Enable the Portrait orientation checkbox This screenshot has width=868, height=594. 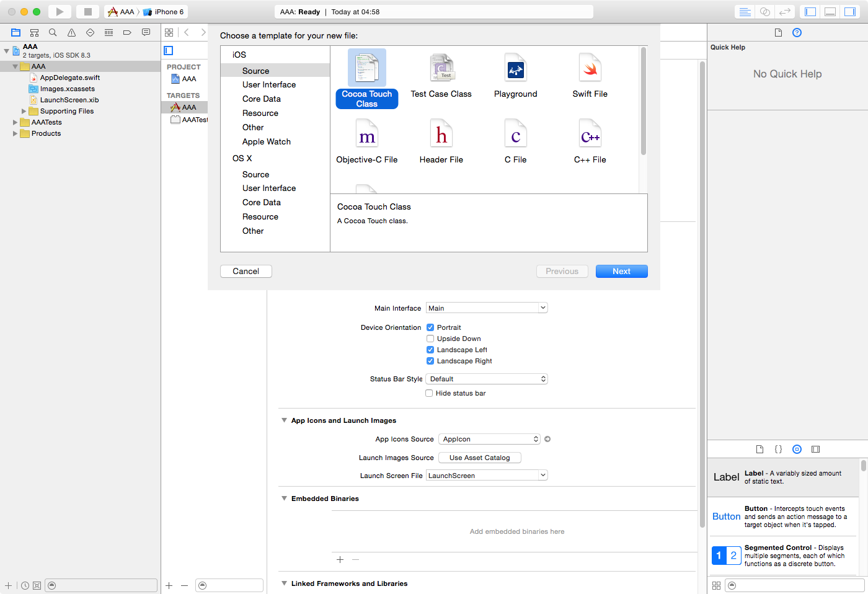click(x=430, y=327)
